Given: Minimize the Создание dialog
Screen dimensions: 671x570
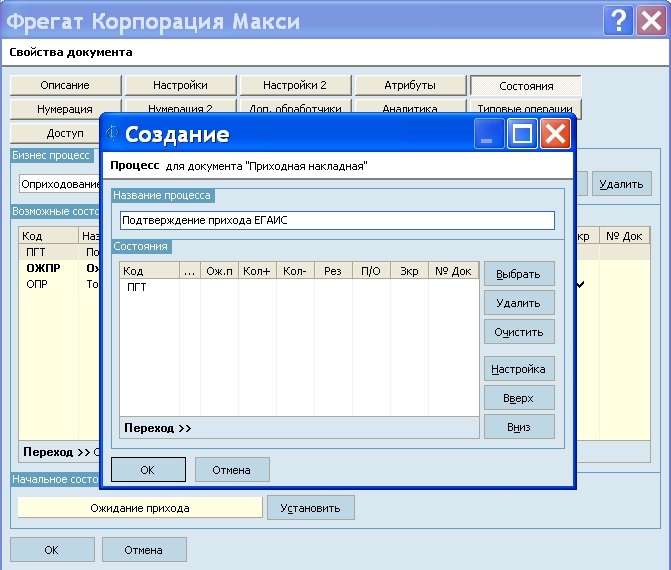Looking at the screenshot, I should 489,134.
